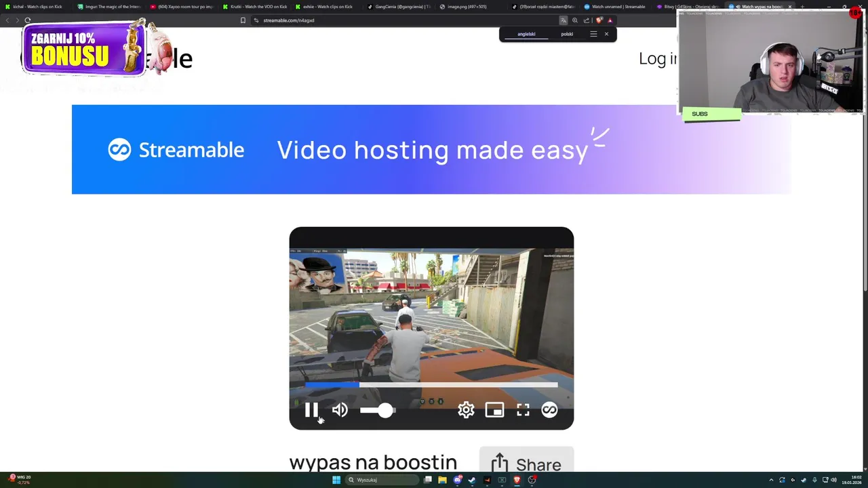The width and height of the screenshot is (868, 488).
Task: Click the Streamable logo icon in player
Action: 549,410
